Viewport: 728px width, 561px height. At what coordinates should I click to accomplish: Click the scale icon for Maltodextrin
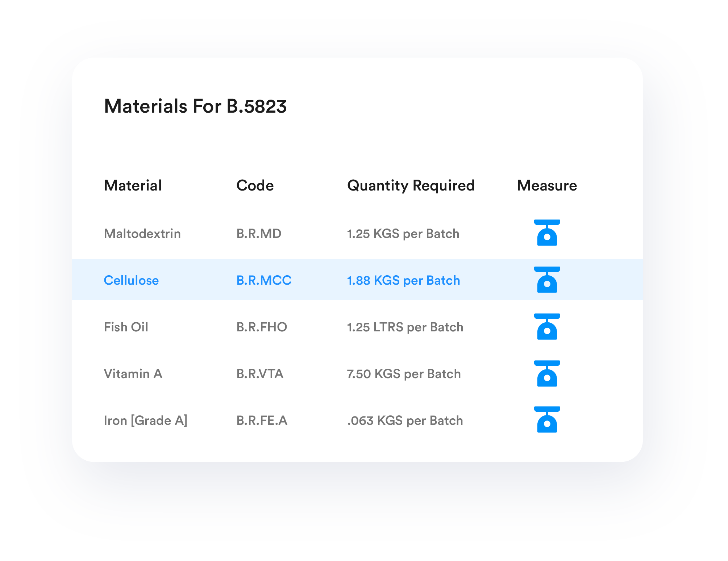(x=547, y=233)
